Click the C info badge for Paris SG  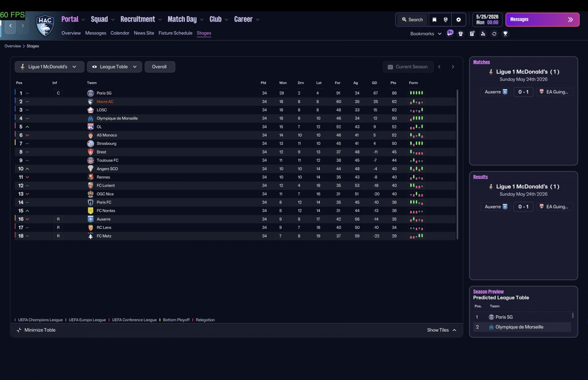[x=58, y=93]
